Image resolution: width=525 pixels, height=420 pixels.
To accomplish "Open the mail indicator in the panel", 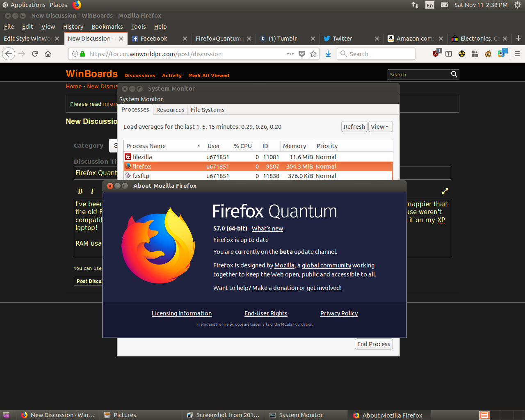I will click(x=445, y=5).
